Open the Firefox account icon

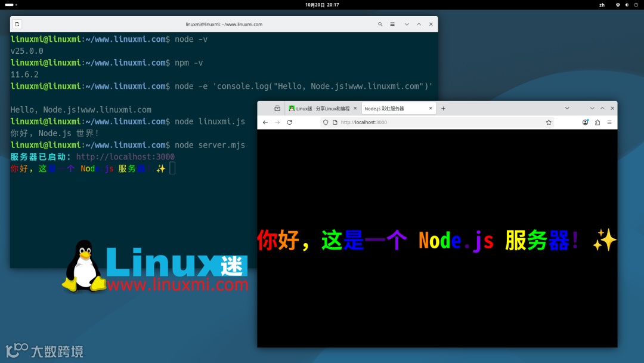tap(586, 122)
